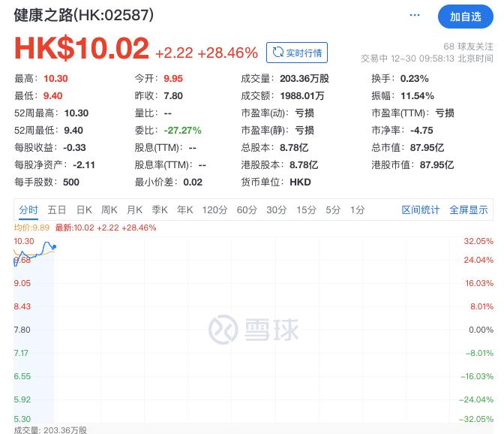The width and height of the screenshot is (504, 434).
Task: Select the 分时 chart tab
Action: [28, 210]
